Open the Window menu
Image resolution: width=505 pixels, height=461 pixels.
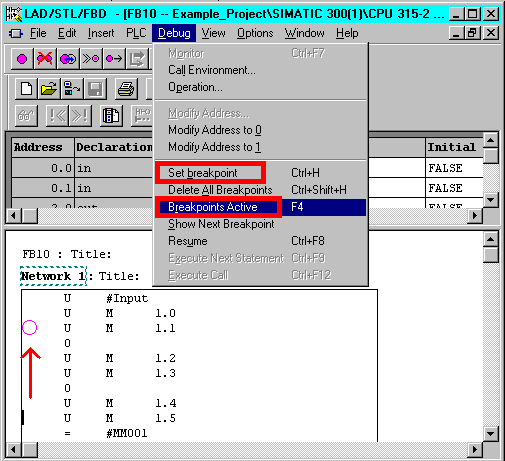pos(304,33)
